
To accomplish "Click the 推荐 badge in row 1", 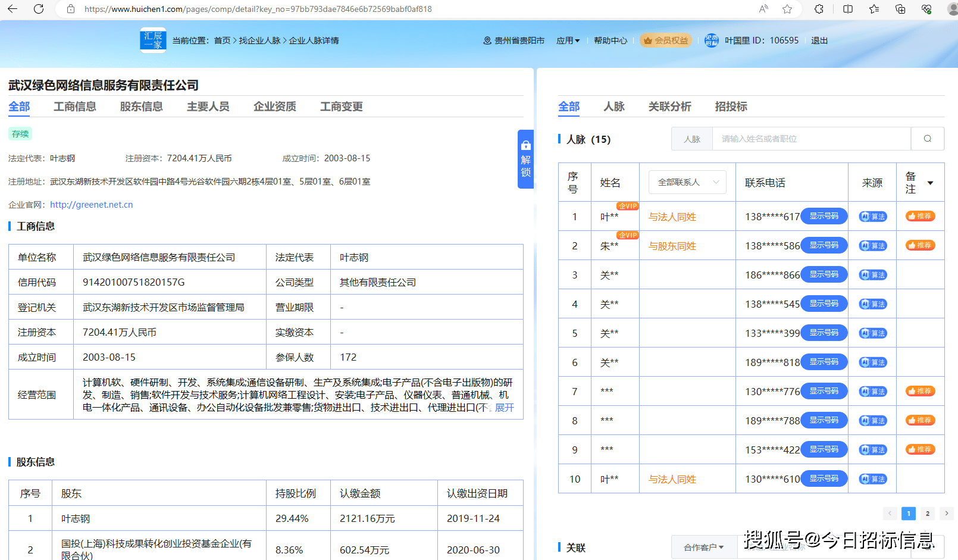I will tap(921, 216).
